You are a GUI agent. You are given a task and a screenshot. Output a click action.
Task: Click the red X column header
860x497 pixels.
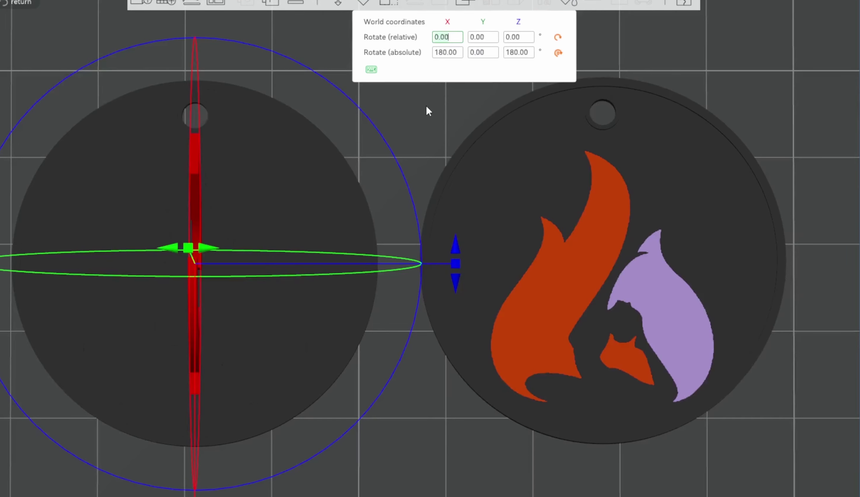pos(448,22)
